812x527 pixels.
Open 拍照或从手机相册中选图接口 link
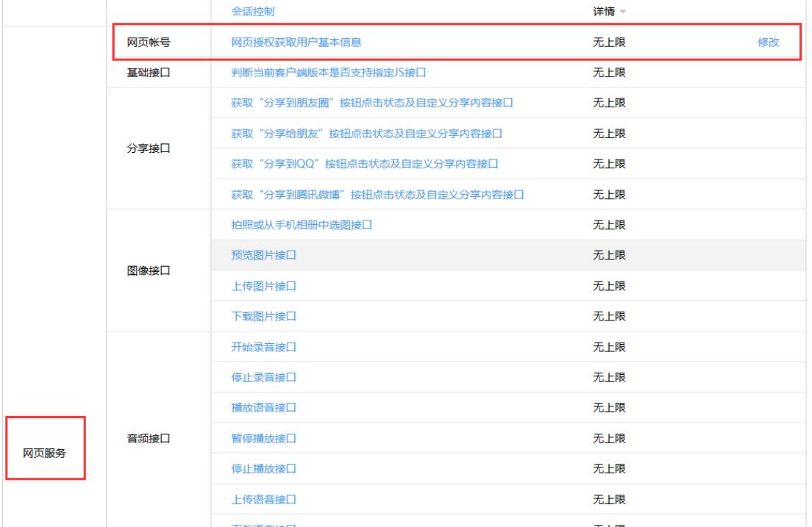(302, 225)
